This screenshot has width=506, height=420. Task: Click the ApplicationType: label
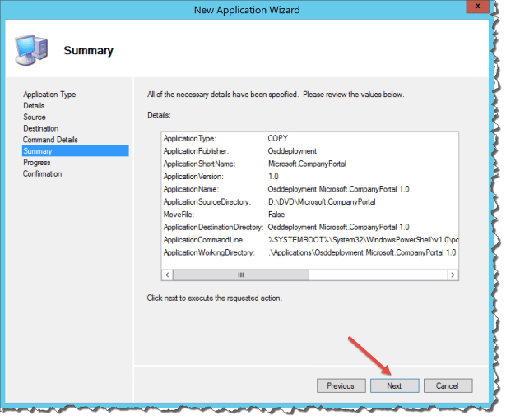tap(190, 138)
